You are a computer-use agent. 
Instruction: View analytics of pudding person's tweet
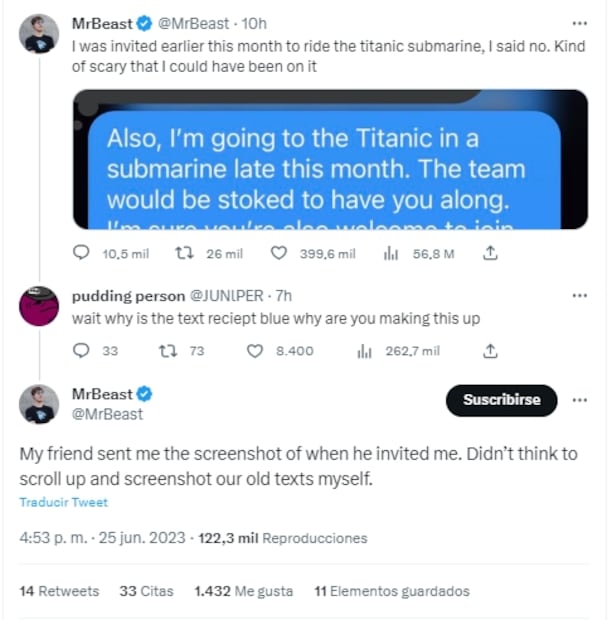coord(365,351)
